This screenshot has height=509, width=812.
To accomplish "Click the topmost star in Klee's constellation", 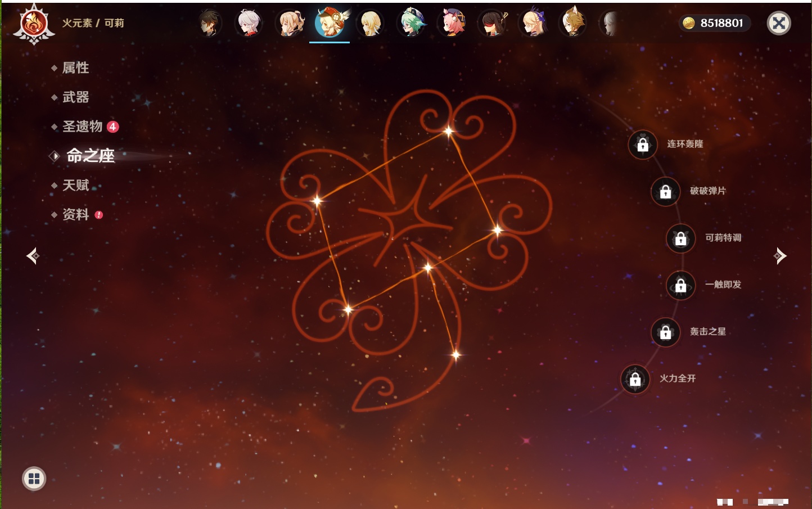I will pyautogui.click(x=448, y=132).
